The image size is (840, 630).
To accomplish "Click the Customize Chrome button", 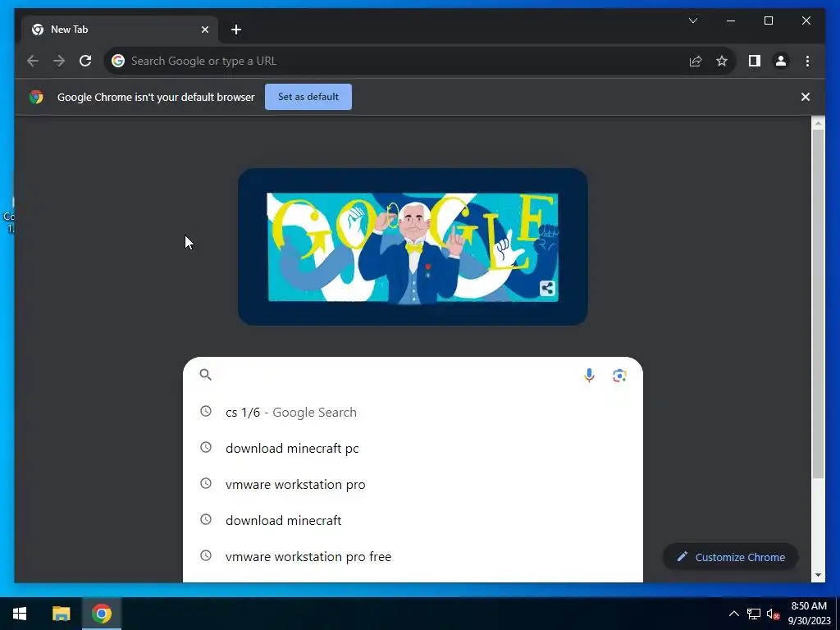I will (x=731, y=557).
